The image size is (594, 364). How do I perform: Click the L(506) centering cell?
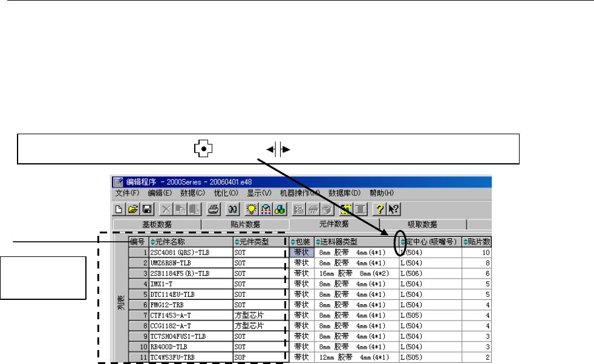(430, 273)
